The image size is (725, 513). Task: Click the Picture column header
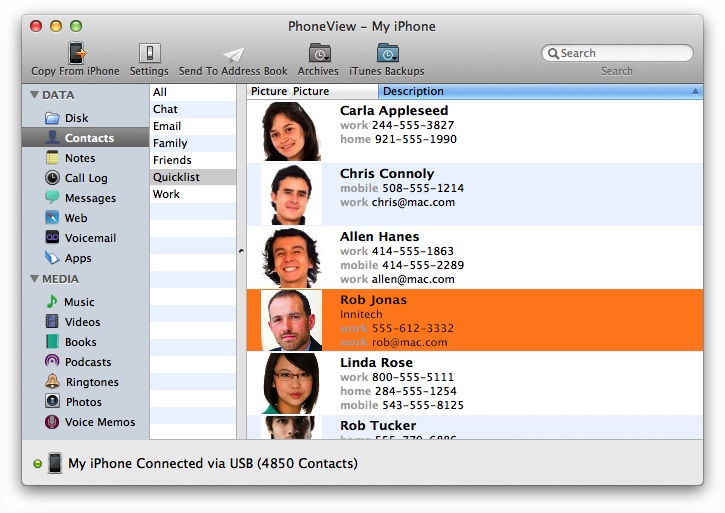[269, 91]
